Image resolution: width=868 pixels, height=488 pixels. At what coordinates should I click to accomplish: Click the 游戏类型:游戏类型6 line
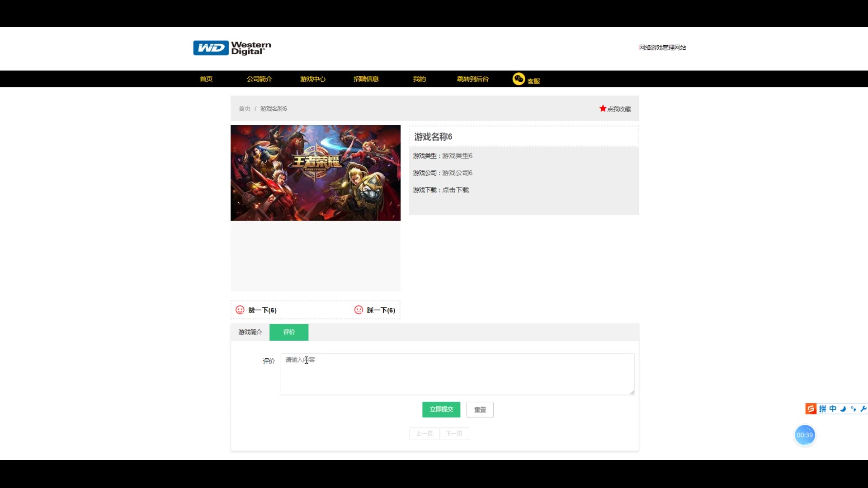[443, 155]
